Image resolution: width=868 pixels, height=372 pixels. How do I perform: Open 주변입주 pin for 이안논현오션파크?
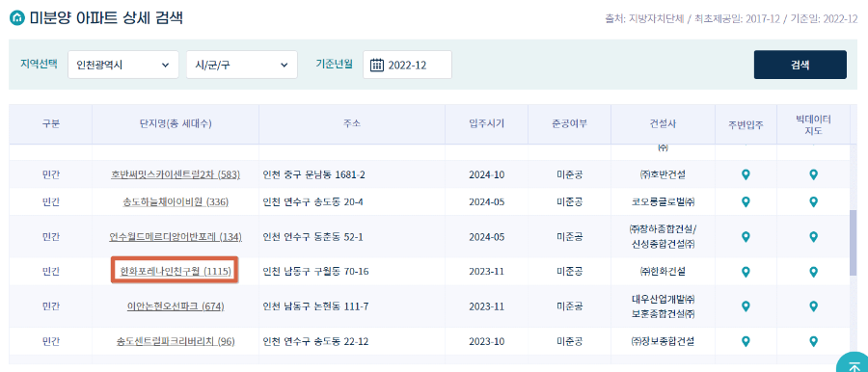coord(746,306)
